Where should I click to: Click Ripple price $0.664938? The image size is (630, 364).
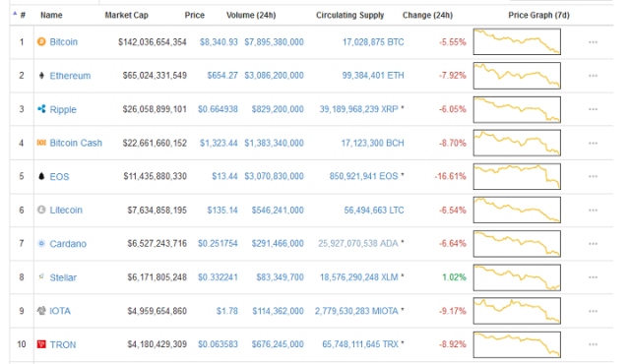(218, 109)
